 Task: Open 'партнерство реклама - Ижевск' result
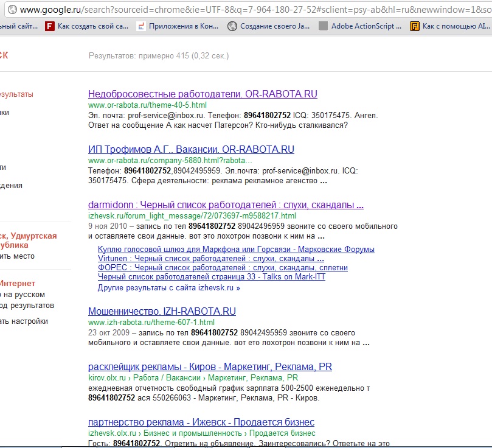201,422
